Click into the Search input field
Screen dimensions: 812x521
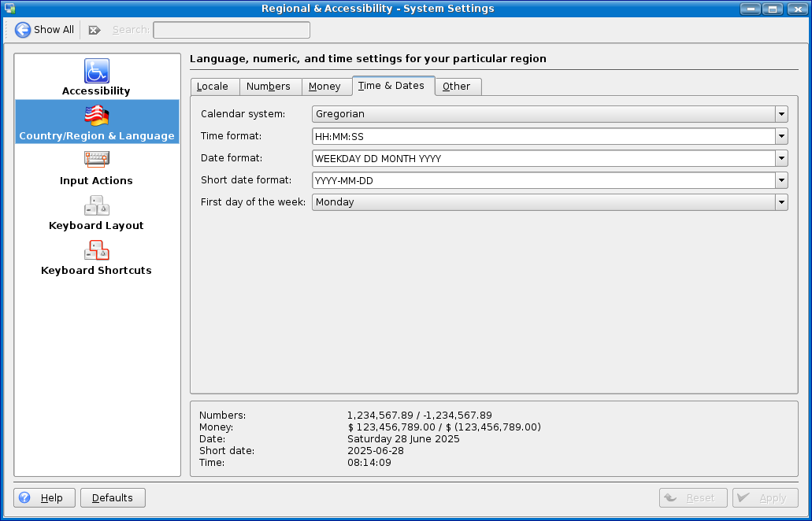click(231, 30)
